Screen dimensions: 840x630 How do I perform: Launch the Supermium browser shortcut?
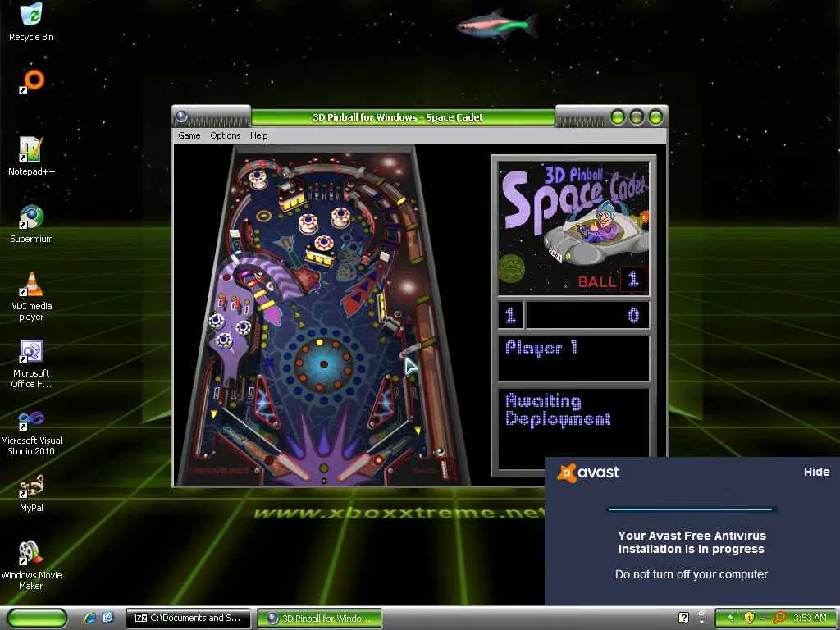[31, 224]
